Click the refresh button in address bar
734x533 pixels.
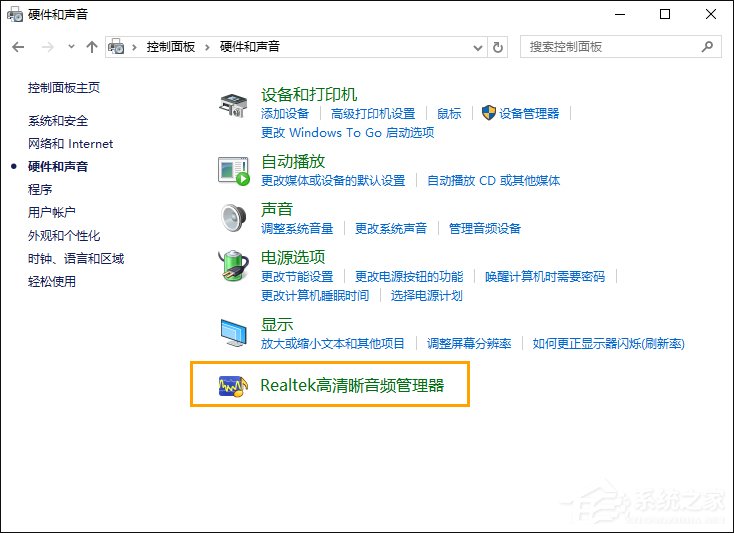[x=499, y=47]
